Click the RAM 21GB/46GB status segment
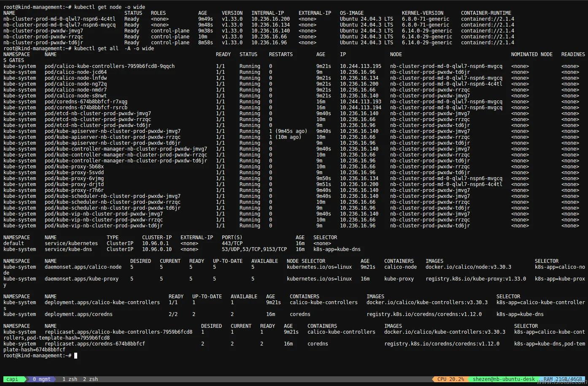Image resolution: width=588 pixels, height=386 pixels. click(563, 379)
